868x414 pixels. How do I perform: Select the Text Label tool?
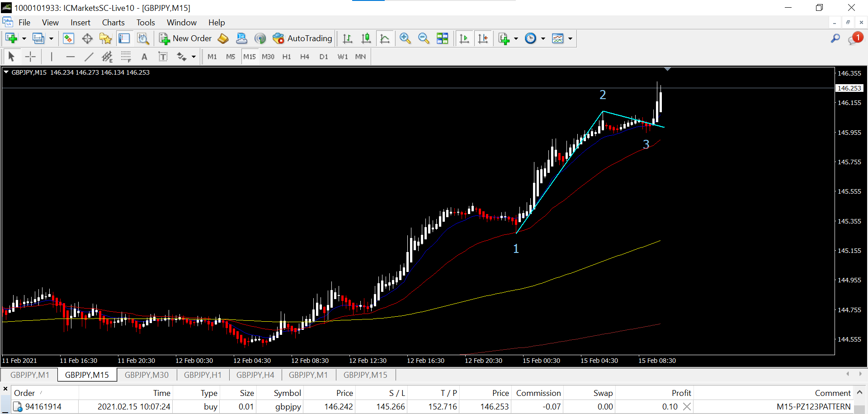click(163, 57)
